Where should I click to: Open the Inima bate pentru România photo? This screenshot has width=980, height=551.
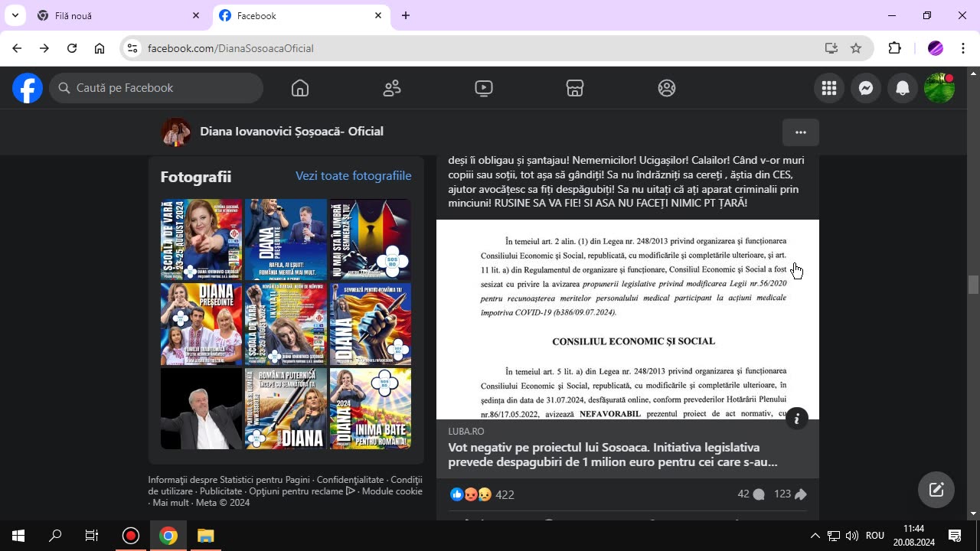click(x=371, y=409)
